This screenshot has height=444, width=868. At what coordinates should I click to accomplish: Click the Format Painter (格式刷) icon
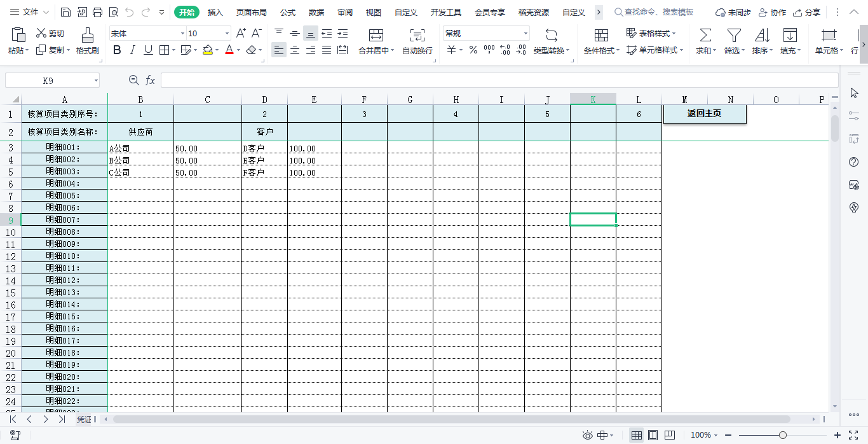pyautogui.click(x=88, y=36)
